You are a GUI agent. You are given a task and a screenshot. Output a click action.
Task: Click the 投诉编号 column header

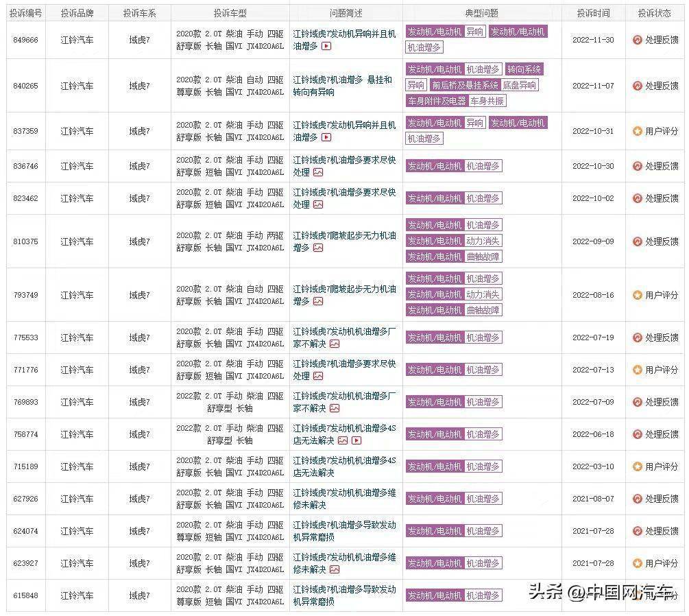[x=26, y=13]
